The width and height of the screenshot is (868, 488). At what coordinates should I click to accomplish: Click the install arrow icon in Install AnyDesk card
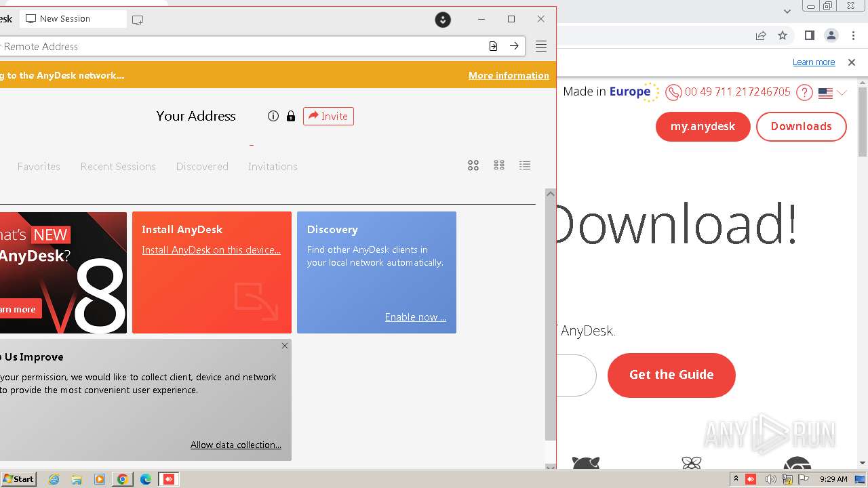(256, 300)
